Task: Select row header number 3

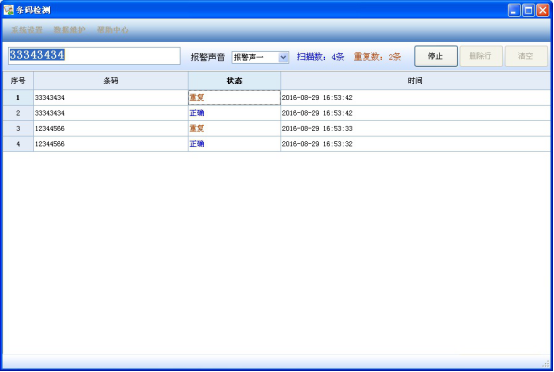Action: 18,129
